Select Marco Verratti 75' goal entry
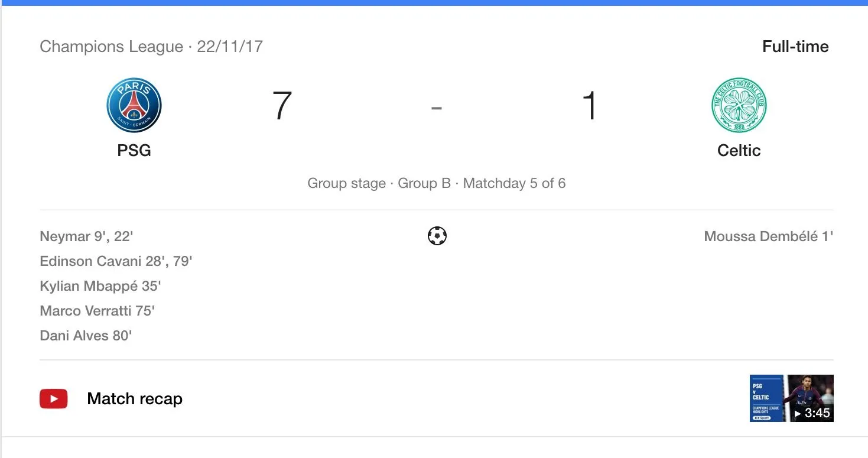The image size is (868, 458). click(x=97, y=311)
